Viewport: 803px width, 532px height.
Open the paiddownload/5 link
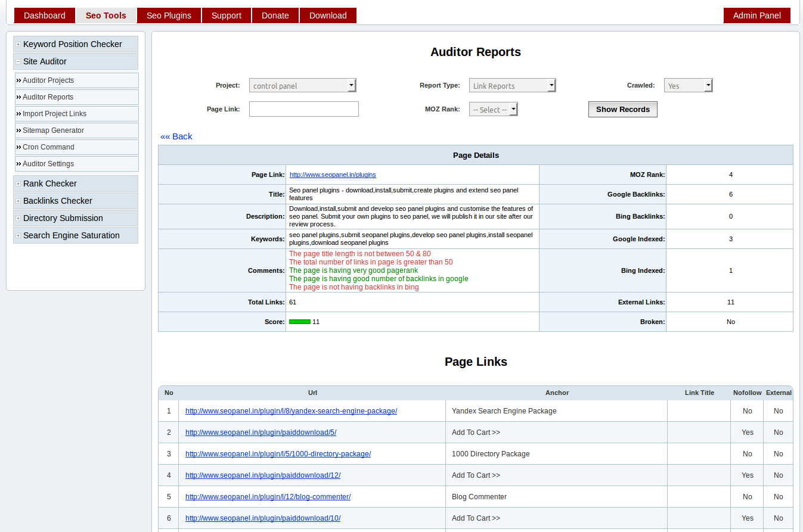[x=261, y=433]
